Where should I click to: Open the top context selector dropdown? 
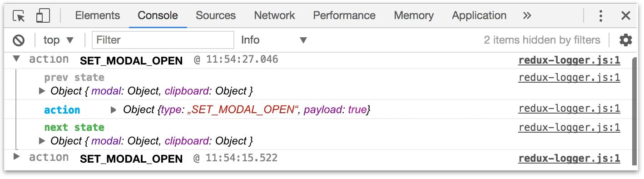coord(59,40)
